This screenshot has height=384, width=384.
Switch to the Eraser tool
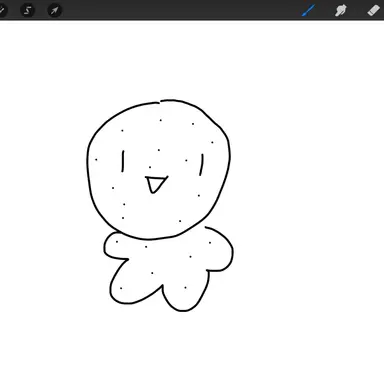(x=374, y=10)
